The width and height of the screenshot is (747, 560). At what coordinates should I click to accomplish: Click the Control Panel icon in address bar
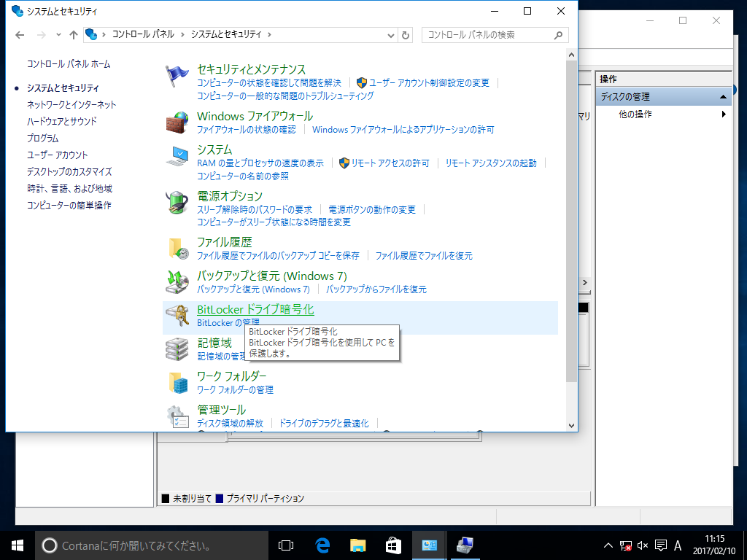coord(91,35)
